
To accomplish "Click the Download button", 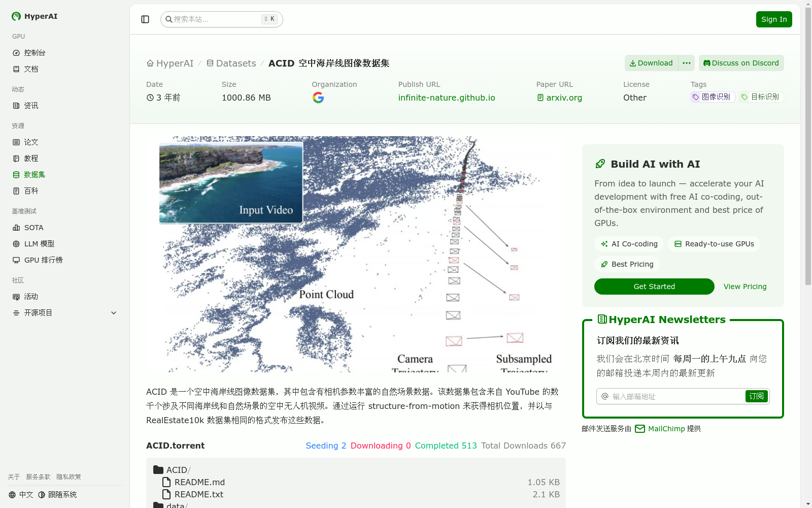I will (651, 63).
